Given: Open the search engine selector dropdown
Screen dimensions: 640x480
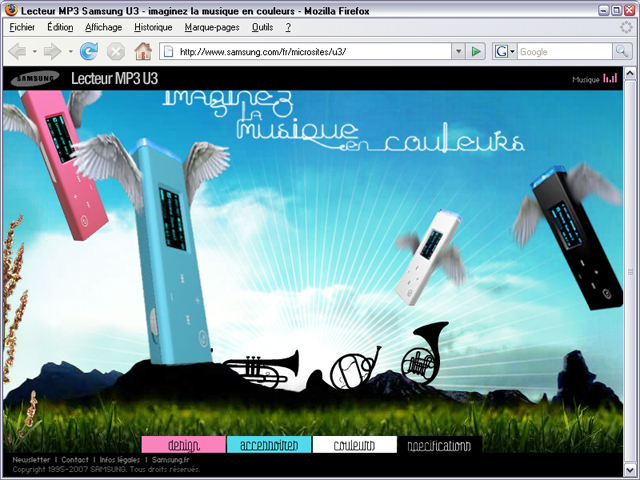Looking at the screenshot, I should 512,51.
